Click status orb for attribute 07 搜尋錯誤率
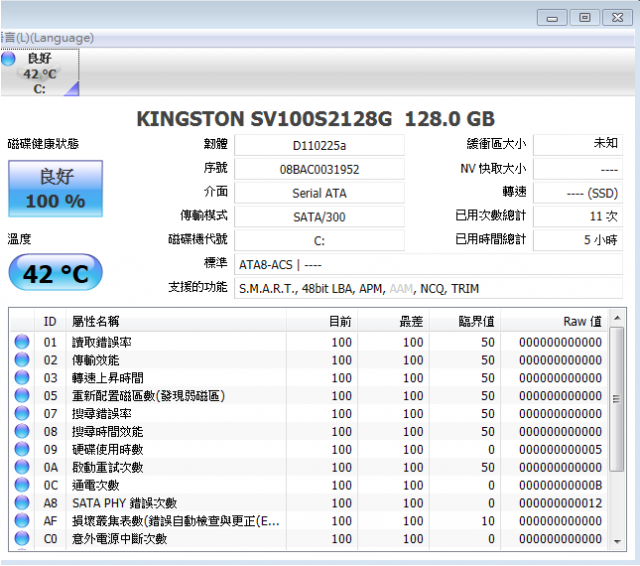 (x=22, y=413)
